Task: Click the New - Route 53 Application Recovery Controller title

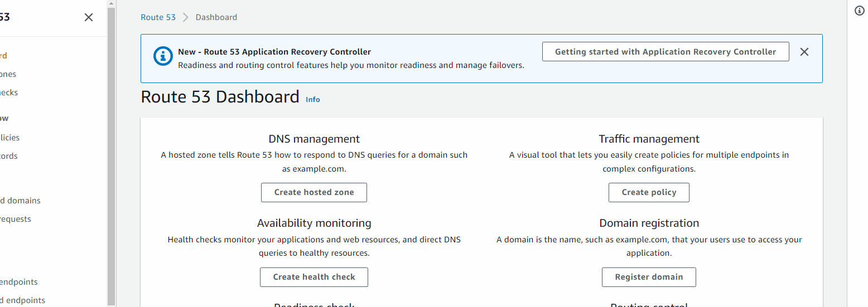Action: click(x=274, y=52)
